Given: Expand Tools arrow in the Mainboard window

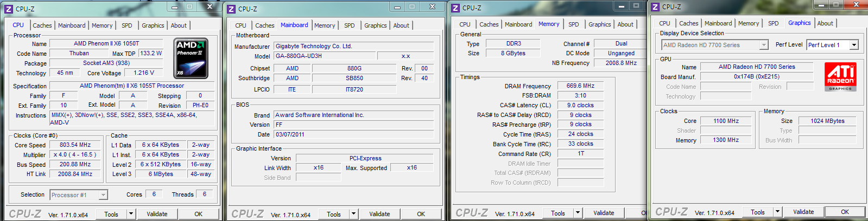Looking at the screenshot, I should click(353, 214).
